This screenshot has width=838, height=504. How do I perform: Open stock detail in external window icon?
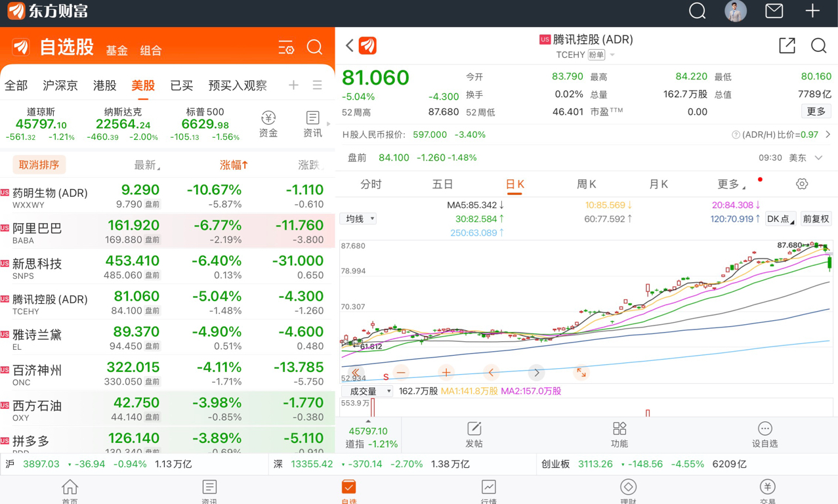(787, 45)
